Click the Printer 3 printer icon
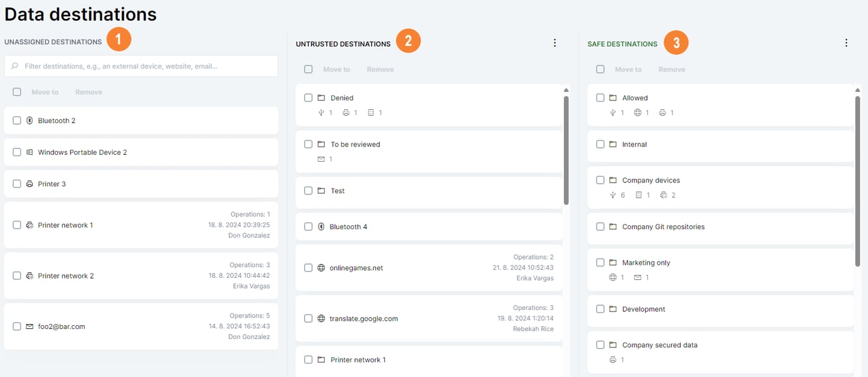Image resolution: width=868 pixels, height=377 pixels. point(30,184)
